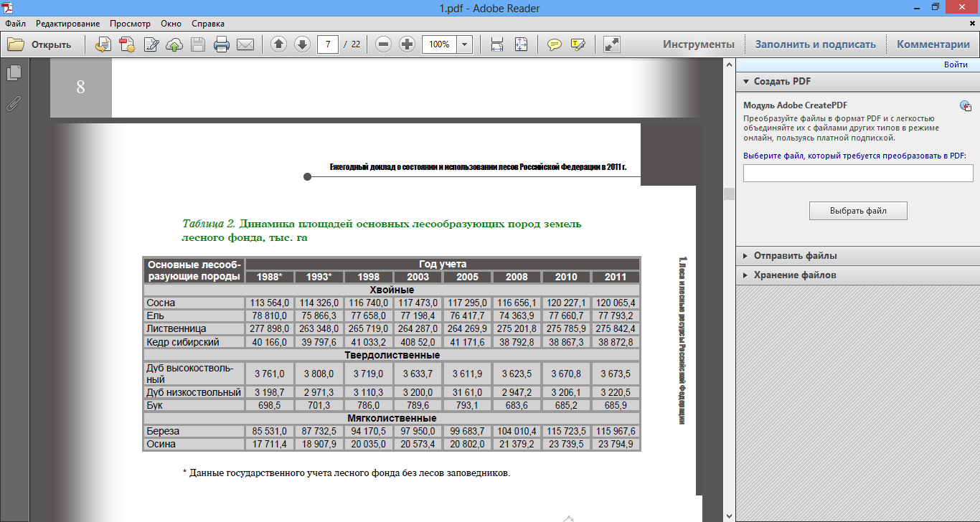Click the create PDF toolbar icon

point(128,44)
